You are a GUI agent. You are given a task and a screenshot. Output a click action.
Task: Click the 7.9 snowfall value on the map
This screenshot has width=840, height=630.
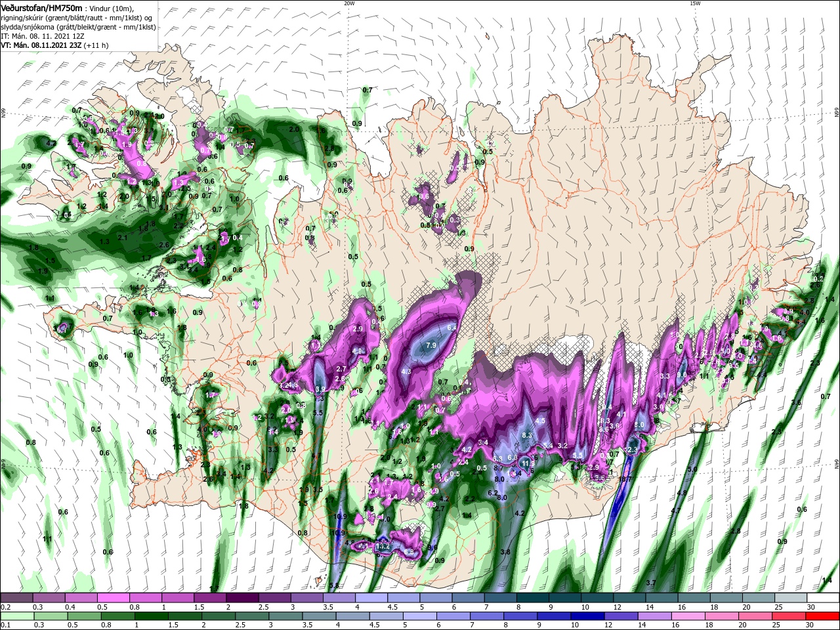431,345
